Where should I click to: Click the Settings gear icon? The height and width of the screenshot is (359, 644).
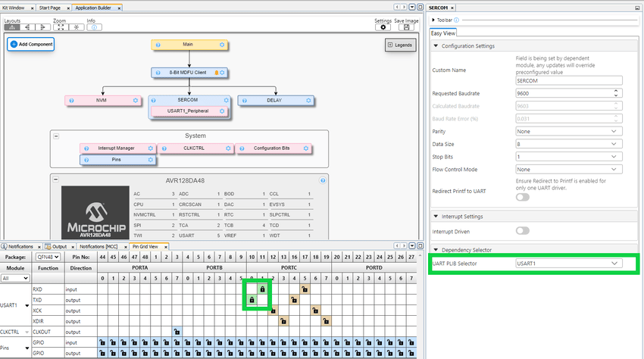click(383, 27)
